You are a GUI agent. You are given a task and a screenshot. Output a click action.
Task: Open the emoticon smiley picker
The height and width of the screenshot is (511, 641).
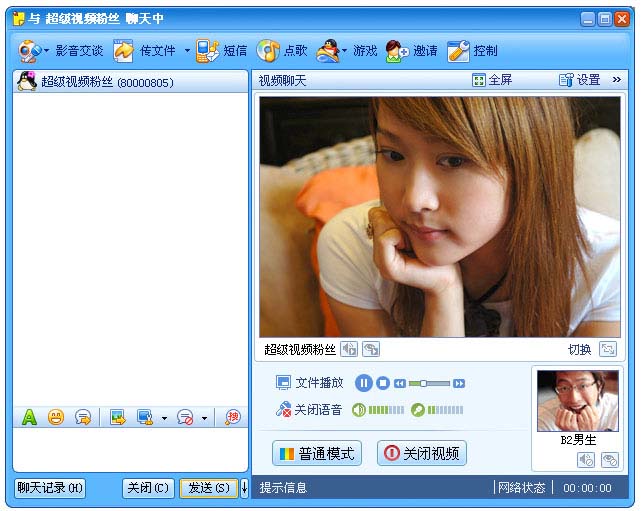[56, 417]
